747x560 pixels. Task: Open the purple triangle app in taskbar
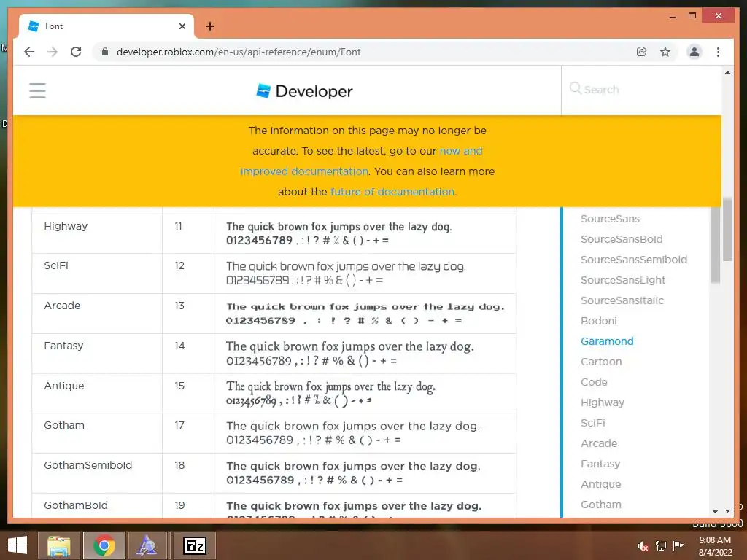pyautogui.click(x=147, y=545)
